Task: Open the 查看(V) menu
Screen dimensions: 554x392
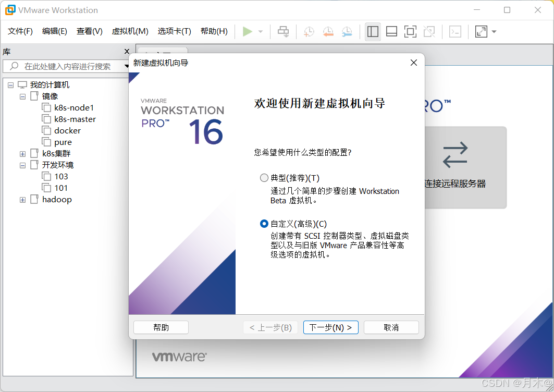Action: (x=90, y=31)
